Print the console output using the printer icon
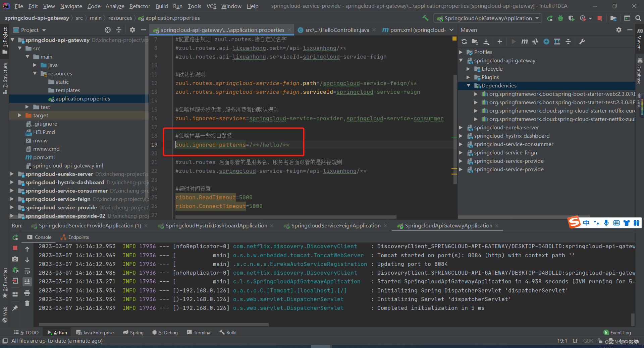This screenshot has height=348, width=644. click(27, 293)
